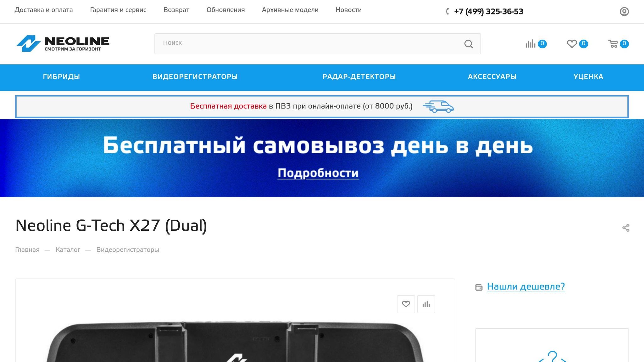644x362 pixels.
Task: Click the phone handset icon
Action: click(x=447, y=12)
